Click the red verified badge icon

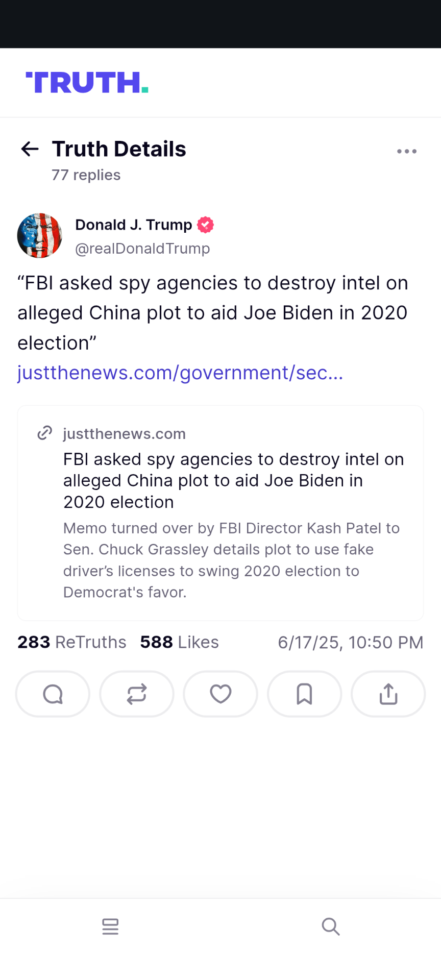[x=206, y=225]
